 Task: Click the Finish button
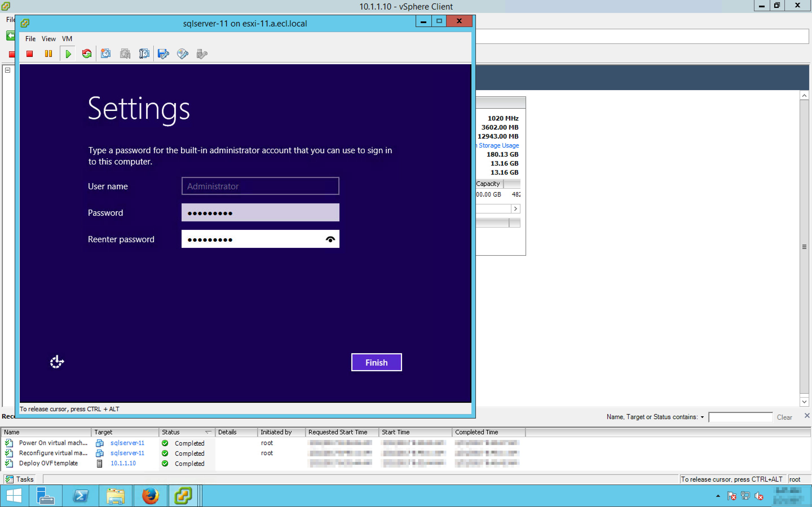pos(376,362)
